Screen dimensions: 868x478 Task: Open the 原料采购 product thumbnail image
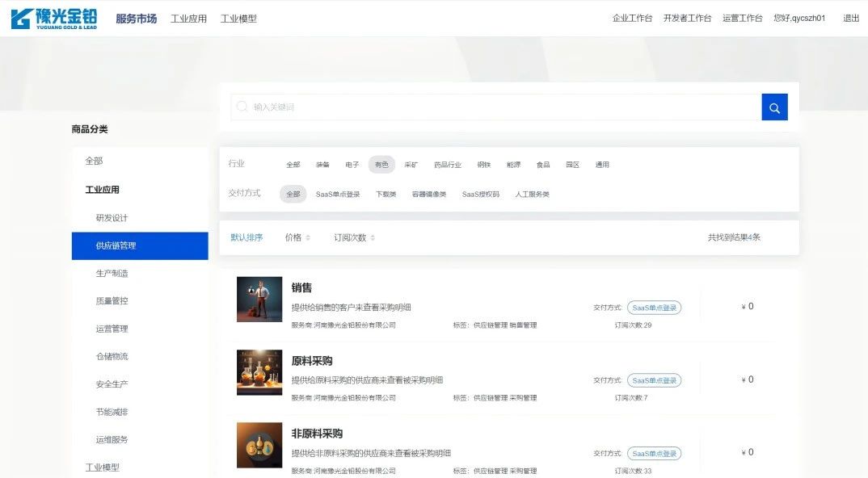[x=259, y=372]
